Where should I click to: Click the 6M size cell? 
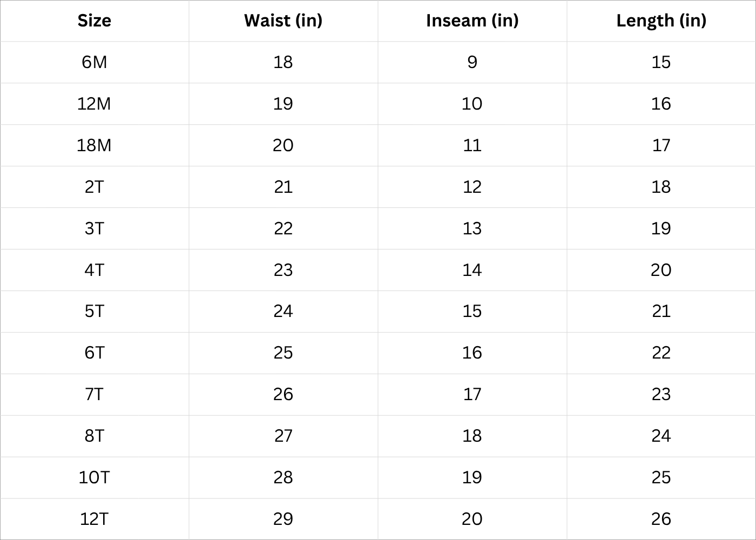click(94, 62)
